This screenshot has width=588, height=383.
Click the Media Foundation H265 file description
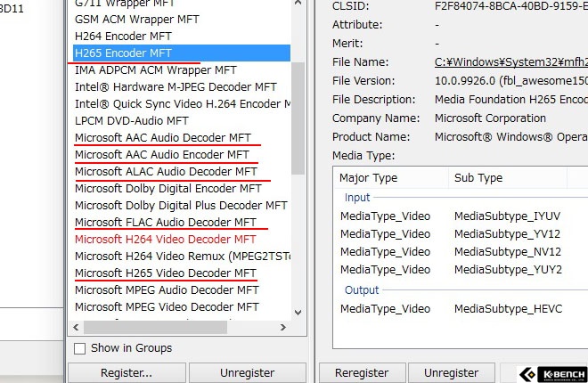point(510,100)
